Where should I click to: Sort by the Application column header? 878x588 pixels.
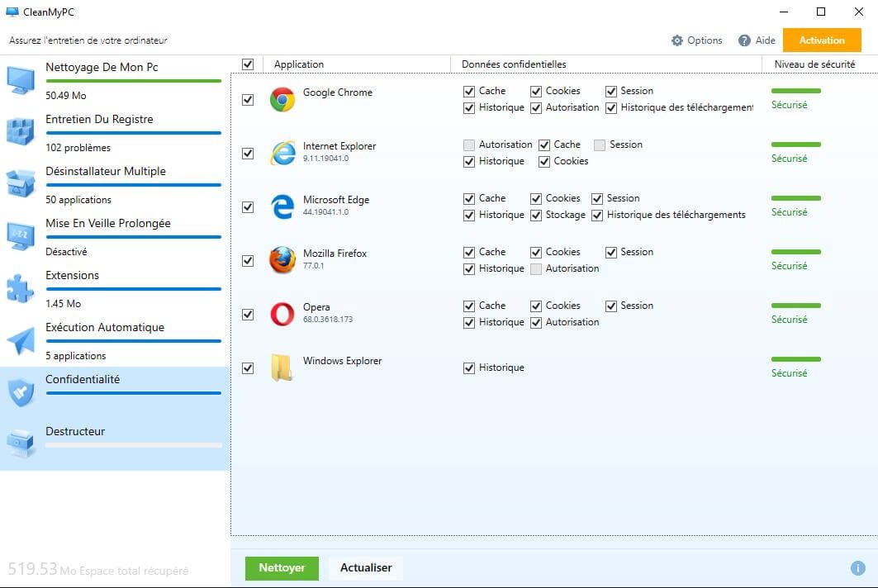(x=357, y=64)
